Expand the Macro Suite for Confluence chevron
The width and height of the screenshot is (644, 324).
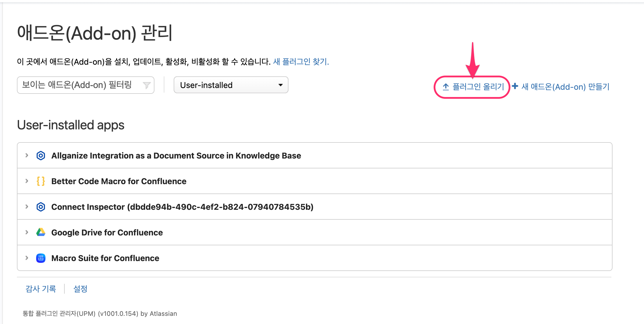(x=27, y=258)
